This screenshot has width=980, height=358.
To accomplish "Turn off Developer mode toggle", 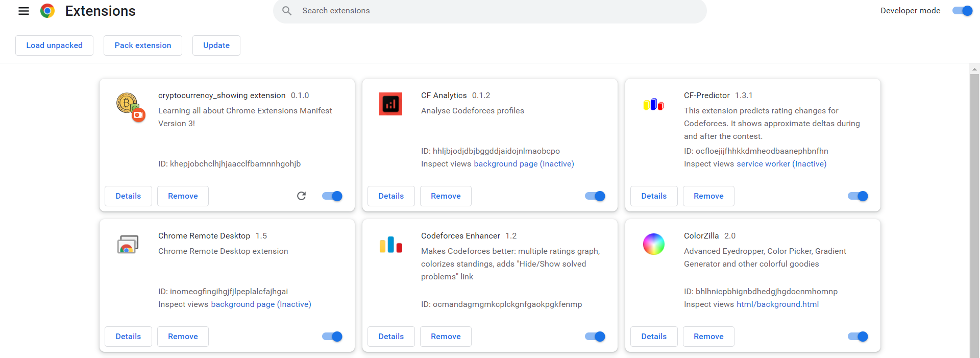I will click(962, 11).
